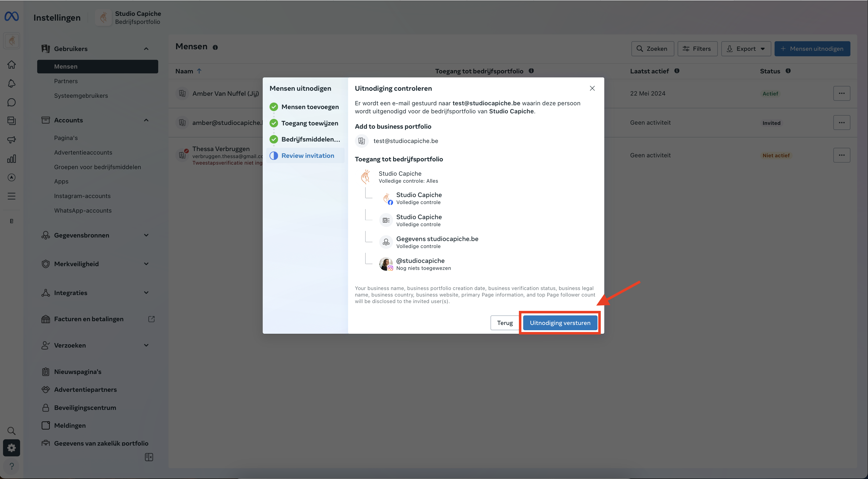Open Instagram-accounts under Accounts
The width and height of the screenshot is (868, 479).
82,196
